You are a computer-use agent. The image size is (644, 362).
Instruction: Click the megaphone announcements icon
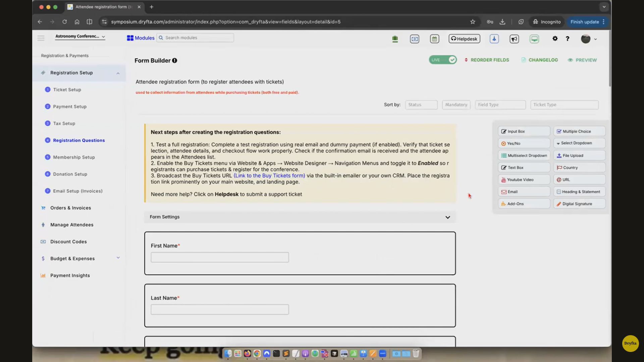(514, 39)
